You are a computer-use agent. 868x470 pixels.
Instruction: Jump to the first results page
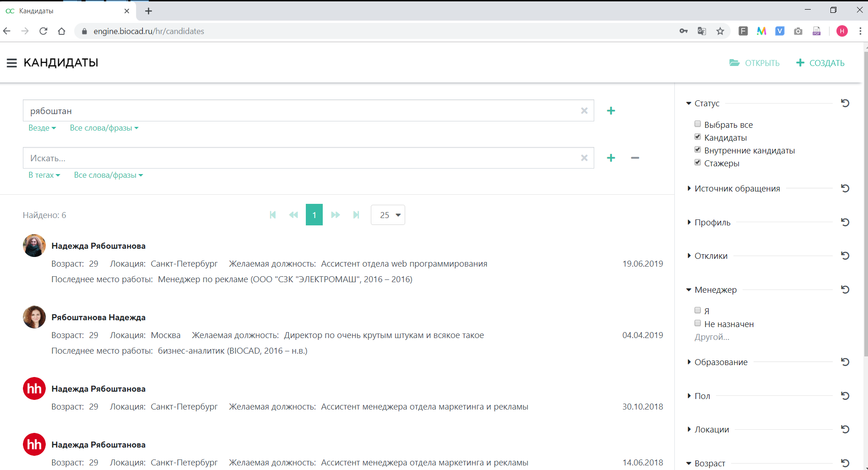(x=272, y=215)
